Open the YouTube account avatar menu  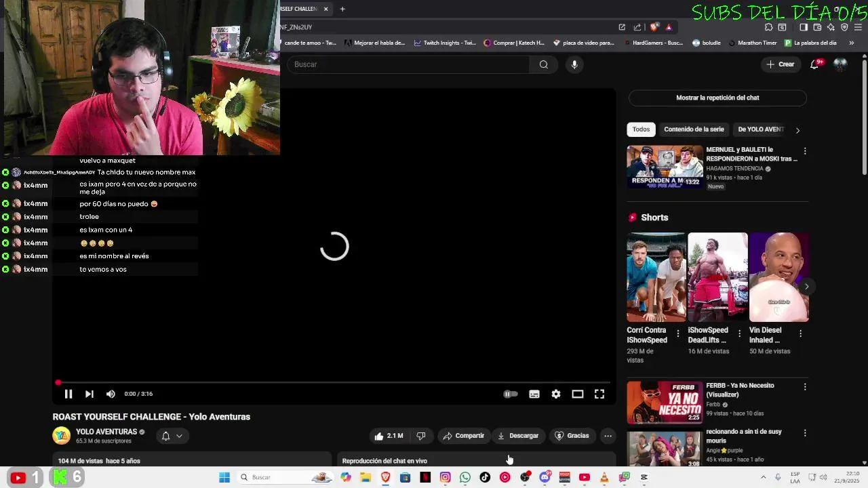(x=840, y=64)
